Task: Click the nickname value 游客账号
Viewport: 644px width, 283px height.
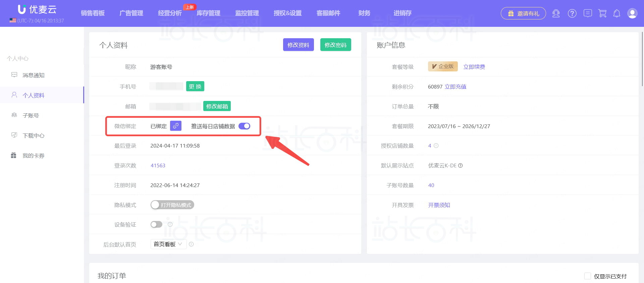Action: [161, 67]
